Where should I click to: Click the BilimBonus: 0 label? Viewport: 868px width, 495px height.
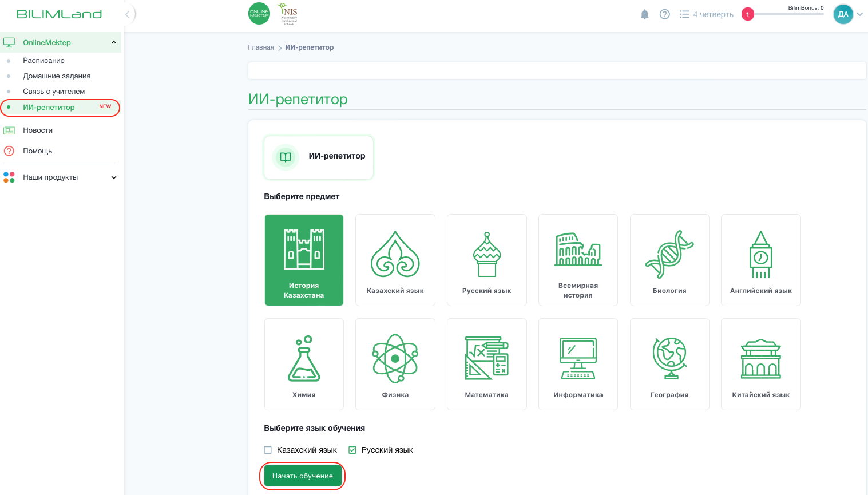click(x=806, y=8)
